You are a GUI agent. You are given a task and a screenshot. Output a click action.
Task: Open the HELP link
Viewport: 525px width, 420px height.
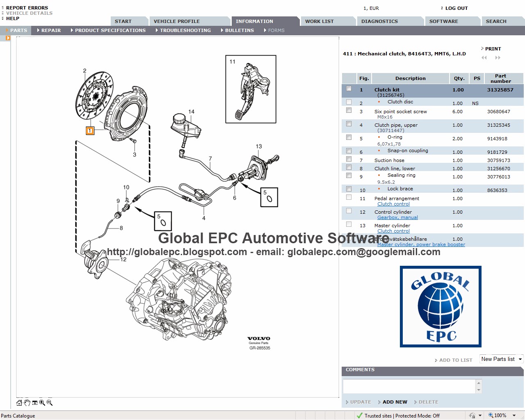click(13, 18)
